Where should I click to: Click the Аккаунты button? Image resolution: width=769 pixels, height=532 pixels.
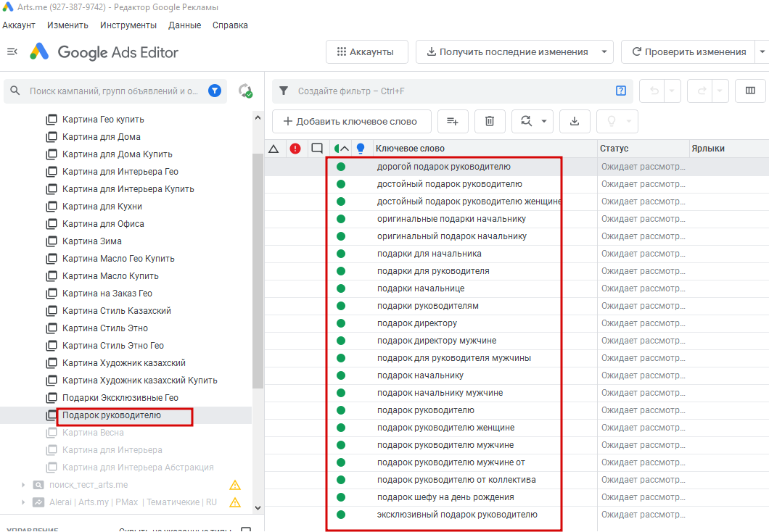pyautogui.click(x=367, y=52)
